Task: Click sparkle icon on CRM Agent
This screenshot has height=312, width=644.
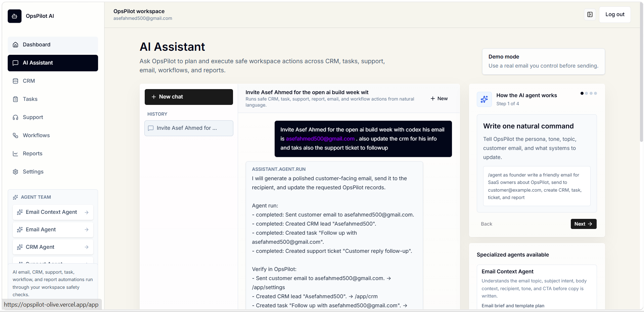Action: [x=20, y=247]
